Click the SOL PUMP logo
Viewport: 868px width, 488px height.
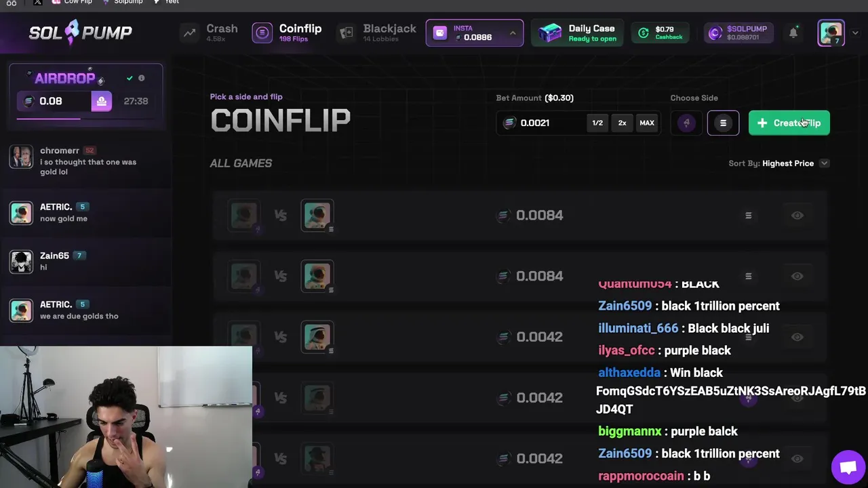pyautogui.click(x=81, y=32)
